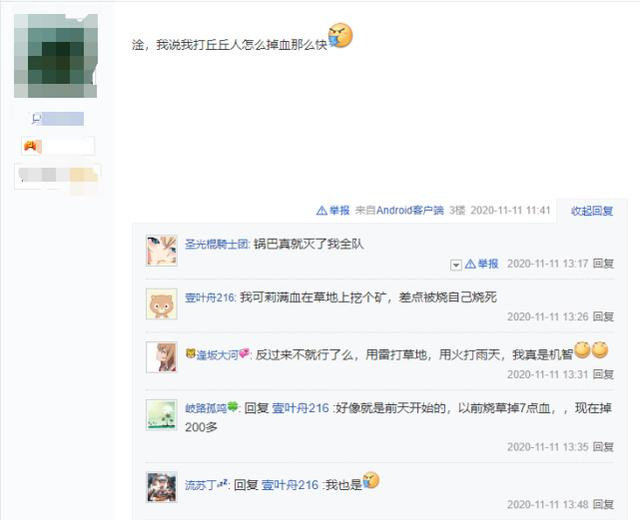Open the 壹叶舟216 commenter username link
The width and height of the screenshot is (640, 520).
(x=210, y=298)
